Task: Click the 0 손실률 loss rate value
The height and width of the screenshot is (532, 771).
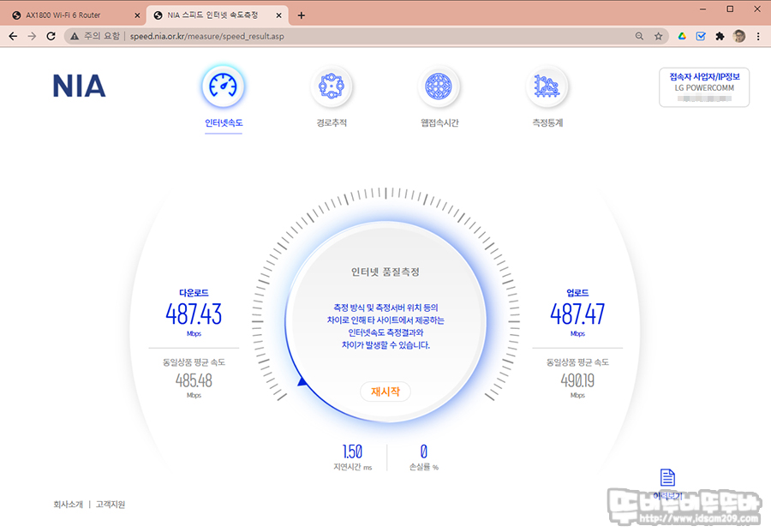Action: [423, 451]
